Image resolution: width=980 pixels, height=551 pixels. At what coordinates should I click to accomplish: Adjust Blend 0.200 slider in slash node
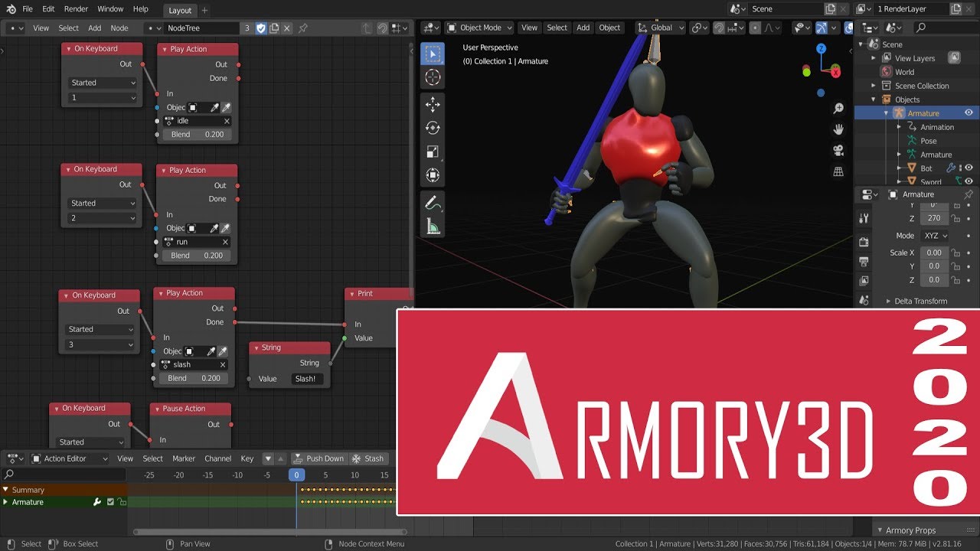(x=194, y=378)
